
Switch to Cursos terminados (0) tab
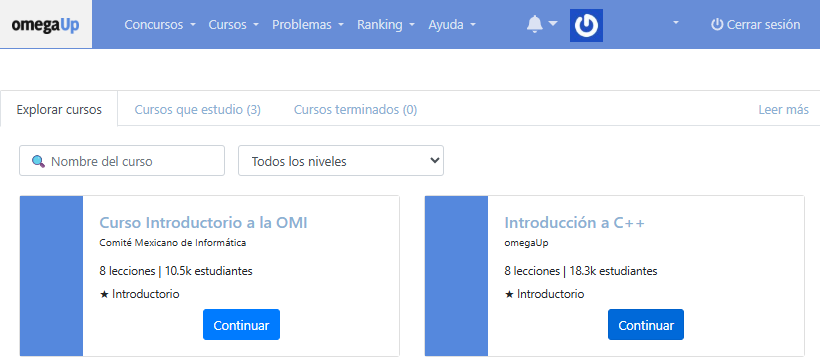[x=356, y=110]
